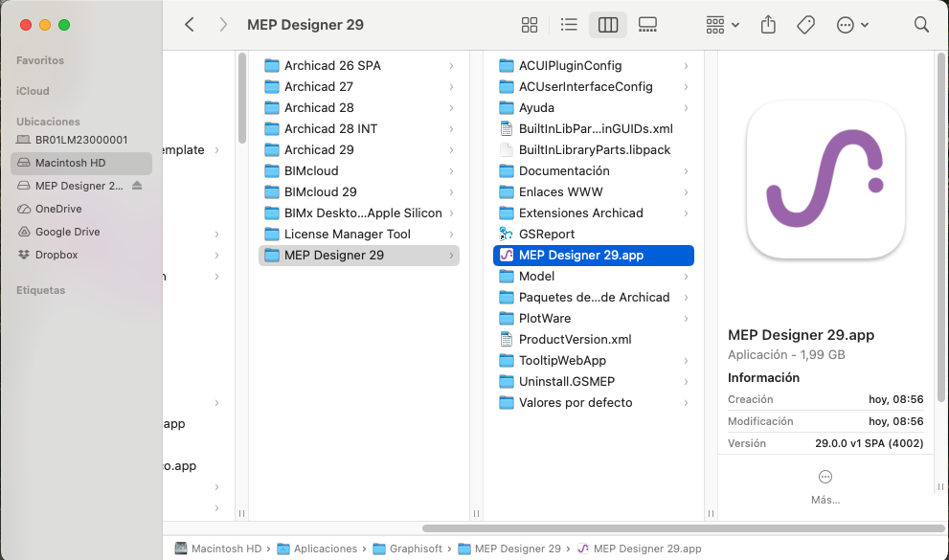Select Paquetes de...de Archicad folder
The height and width of the screenshot is (560, 949).
[x=594, y=298]
